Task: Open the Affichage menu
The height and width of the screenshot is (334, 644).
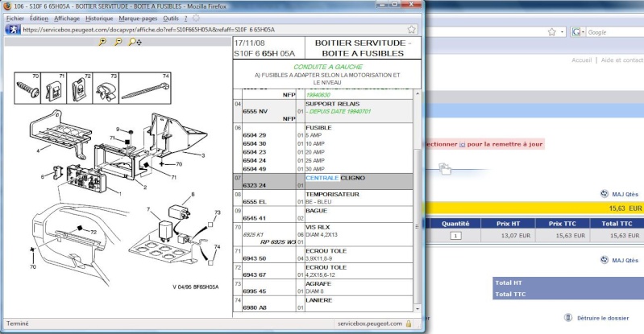Action: [x=67, y=19]
